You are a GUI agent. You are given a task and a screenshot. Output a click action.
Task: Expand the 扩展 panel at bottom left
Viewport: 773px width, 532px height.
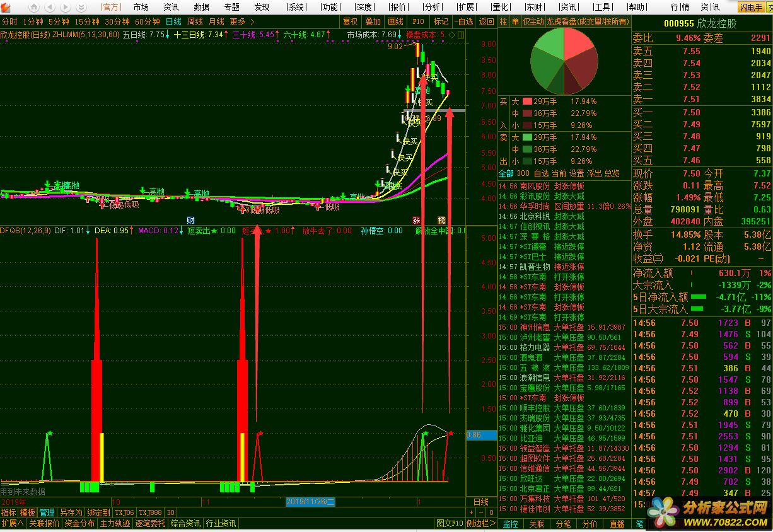[x=13, y=523]
